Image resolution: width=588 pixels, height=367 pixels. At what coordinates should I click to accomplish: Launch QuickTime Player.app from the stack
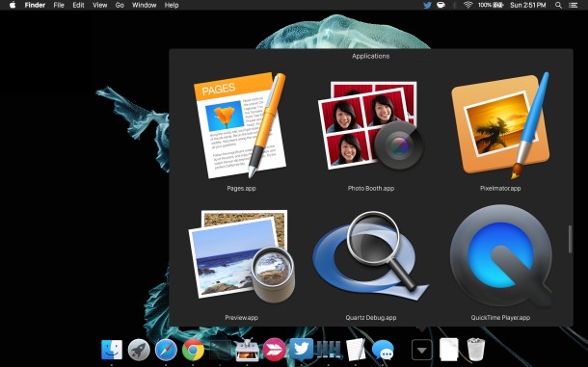[x=500, y=255]
